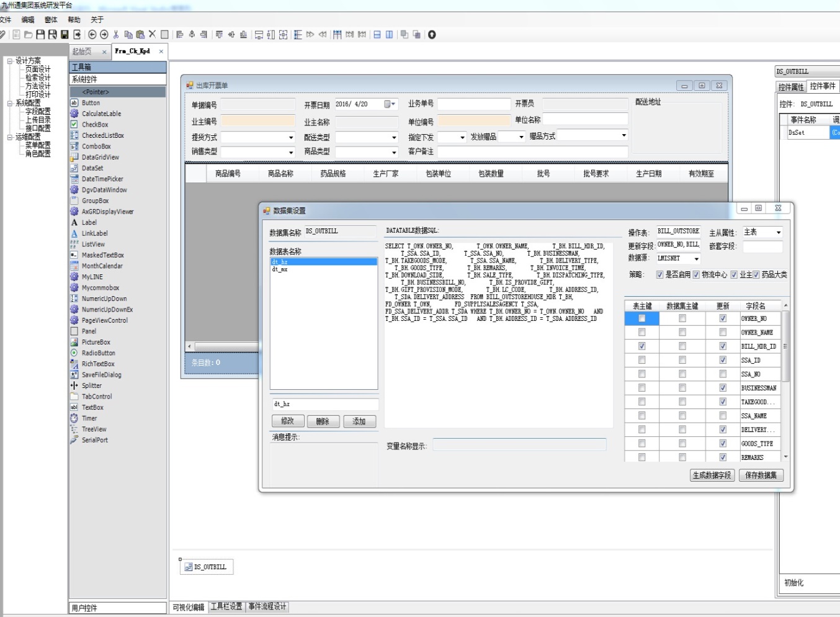Expand the 主从属性 dropdown showing 主表
The image size is (840, 617).
(x=779, y=232)
